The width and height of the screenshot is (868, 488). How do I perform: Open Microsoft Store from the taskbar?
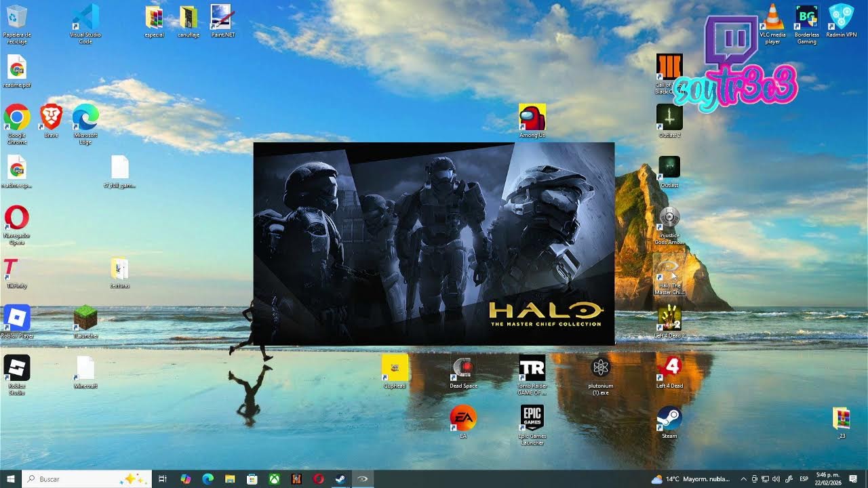coord(252,479)
